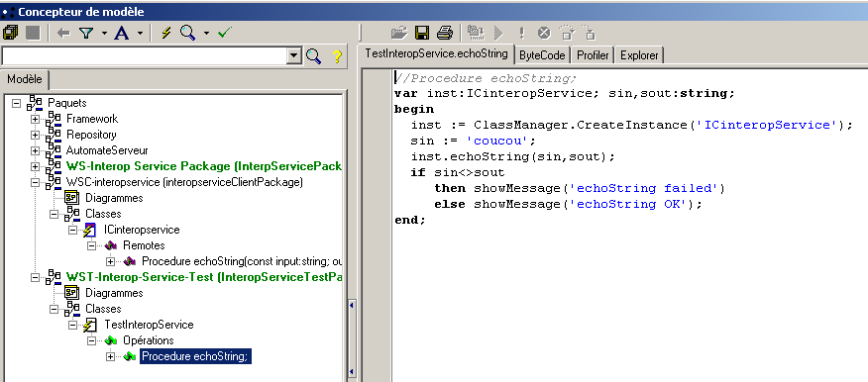This screenshot has height=382, width=868.
Task: Switch to TestInteropService.echoString tab
Action: click(436, 53)
